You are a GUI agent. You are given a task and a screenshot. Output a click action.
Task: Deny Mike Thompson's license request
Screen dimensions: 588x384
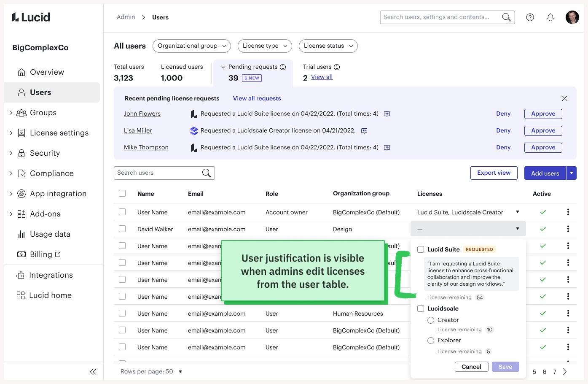(503, 148)
